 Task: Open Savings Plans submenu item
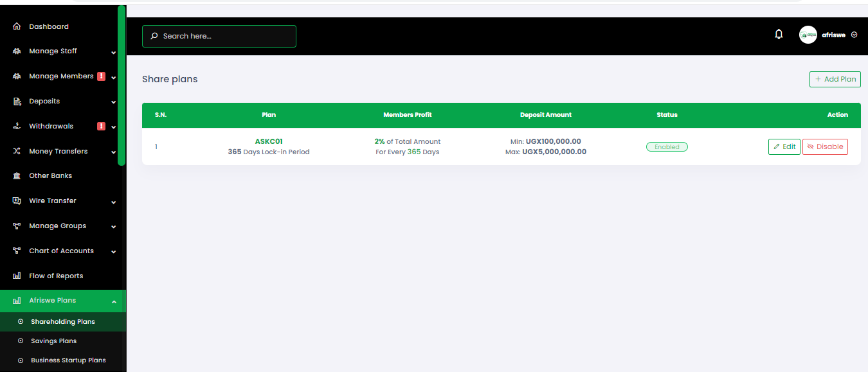coord(63,341)
